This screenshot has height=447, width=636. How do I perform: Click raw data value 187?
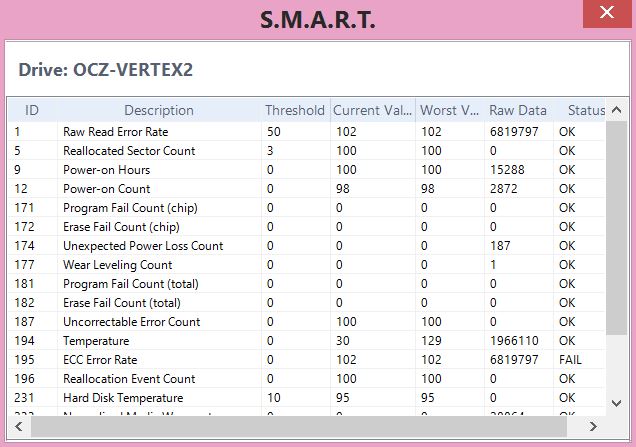500,246
